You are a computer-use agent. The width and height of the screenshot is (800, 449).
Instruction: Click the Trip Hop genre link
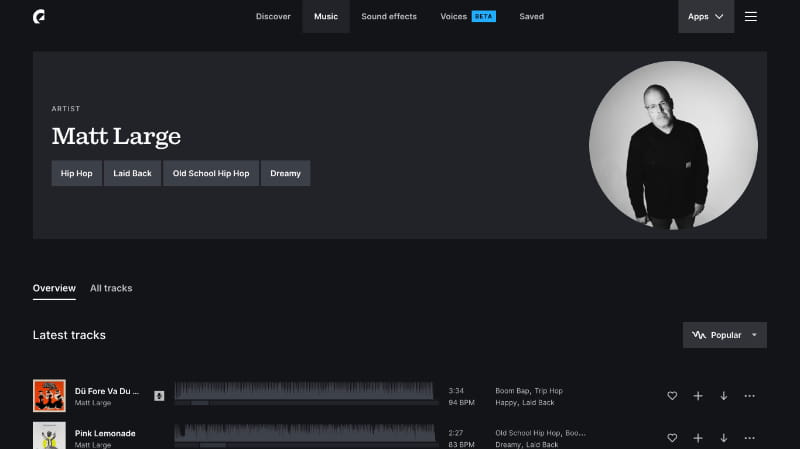(548, 391)
